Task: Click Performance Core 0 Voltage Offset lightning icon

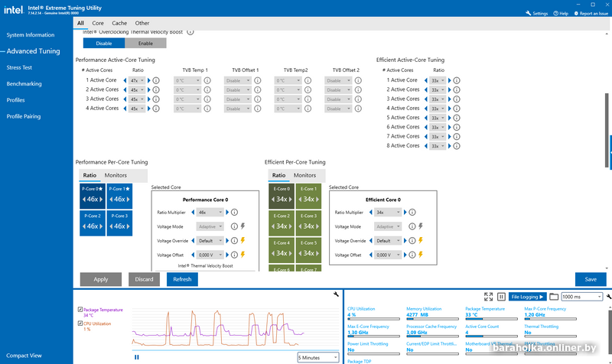Action: pos(243,255)
